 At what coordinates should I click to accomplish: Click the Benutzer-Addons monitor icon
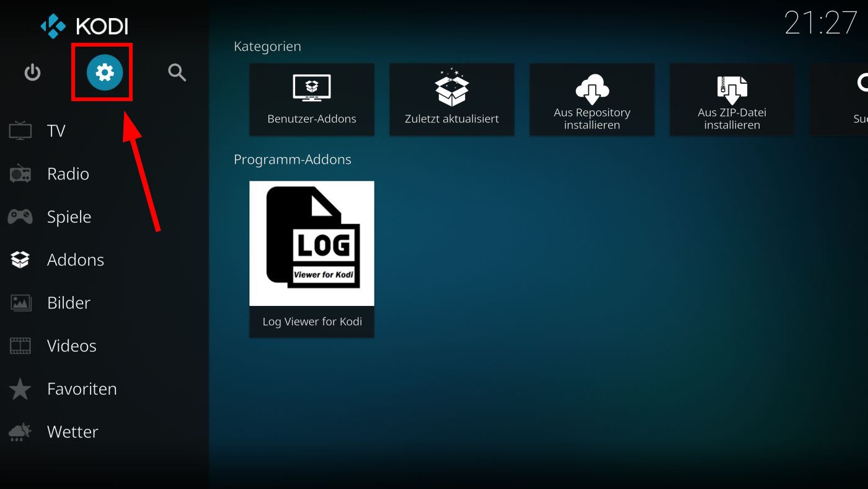[312, 87]
